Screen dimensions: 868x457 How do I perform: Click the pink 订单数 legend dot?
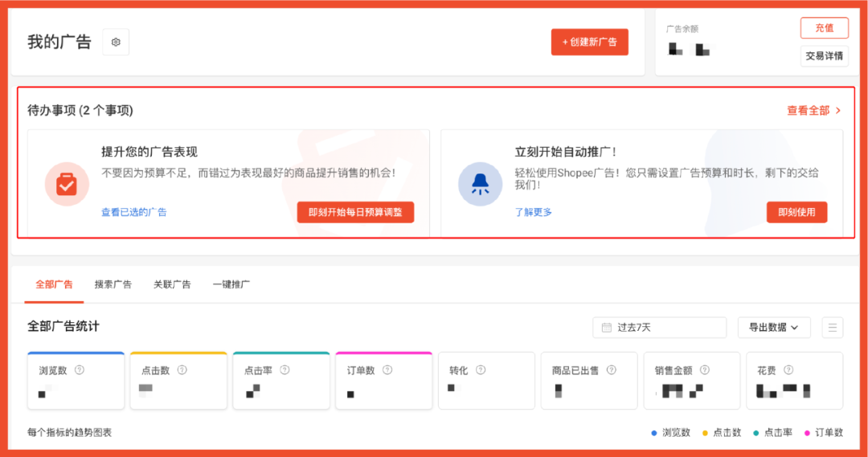click(807, 433)
